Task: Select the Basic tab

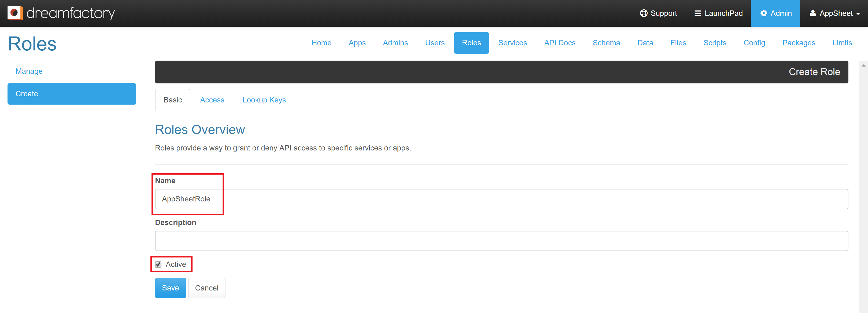Action: (x=173, y=100)
